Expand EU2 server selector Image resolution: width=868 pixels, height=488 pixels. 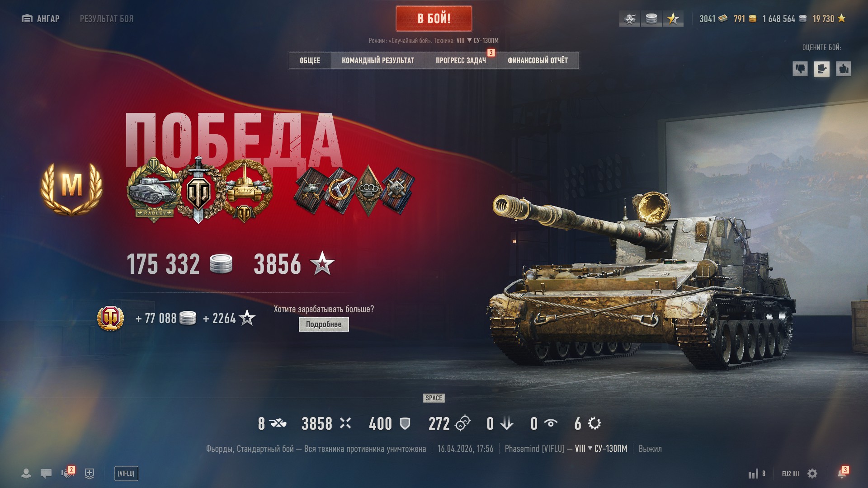[x=791, y=474]
